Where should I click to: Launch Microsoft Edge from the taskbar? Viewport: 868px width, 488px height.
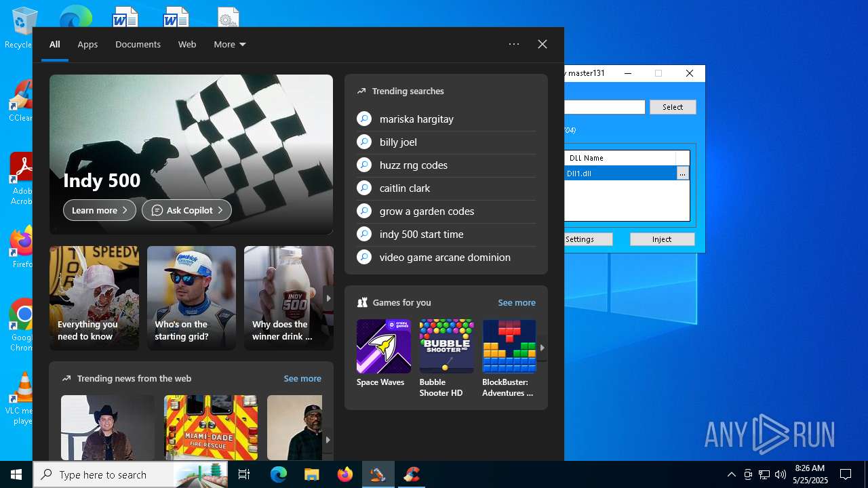279,474
